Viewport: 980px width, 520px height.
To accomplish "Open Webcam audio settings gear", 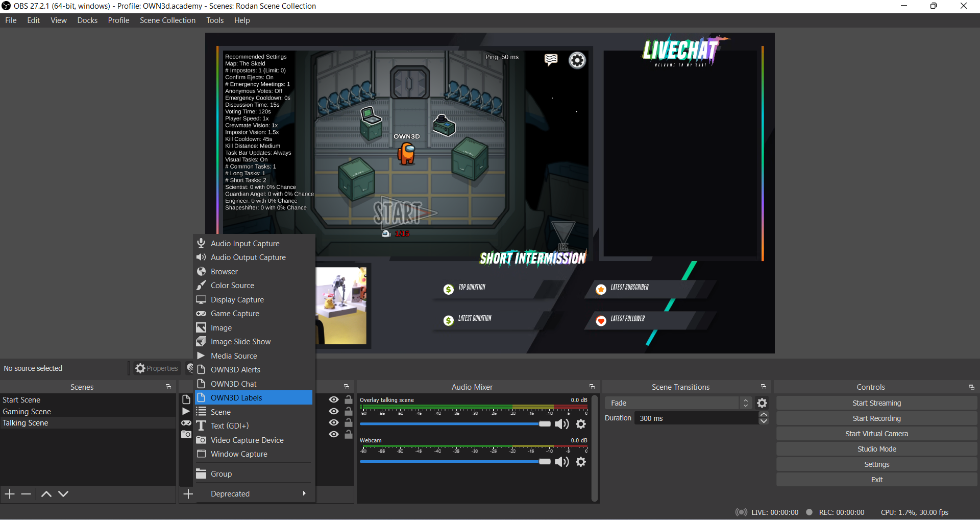I will pyautogui.click(x=581, y=462).
